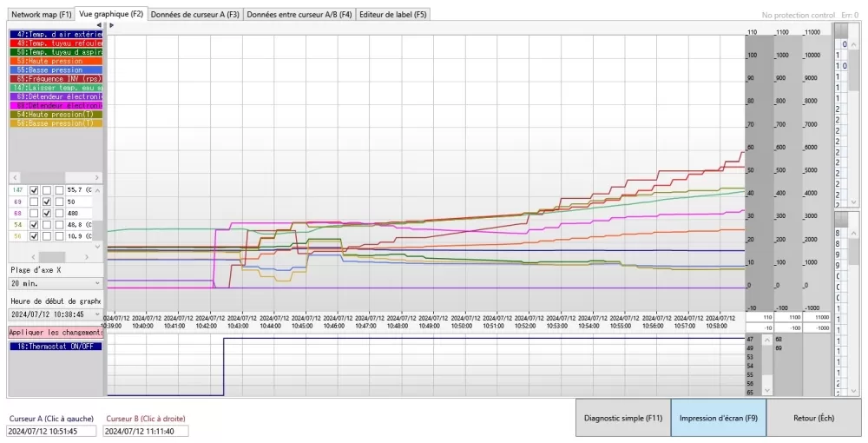Select the red 49:Temp. tuyau refoulement legend
The image size is (868, 443).
click(56, 43)
